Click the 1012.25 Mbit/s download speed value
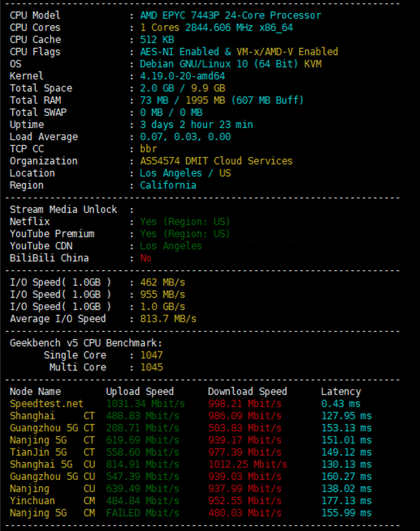The image size is (420, 531). point(247,465)
